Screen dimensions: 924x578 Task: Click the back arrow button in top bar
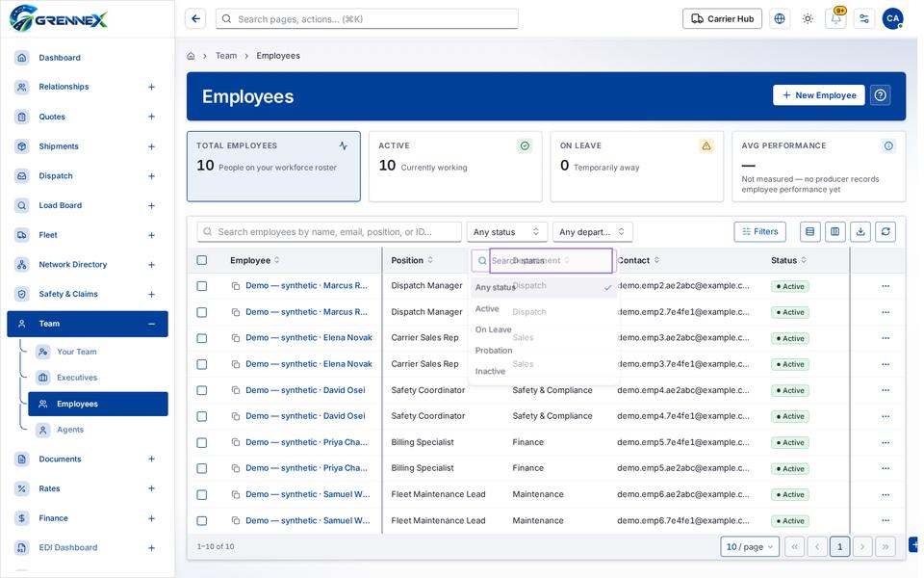click(x=195, y=19)
